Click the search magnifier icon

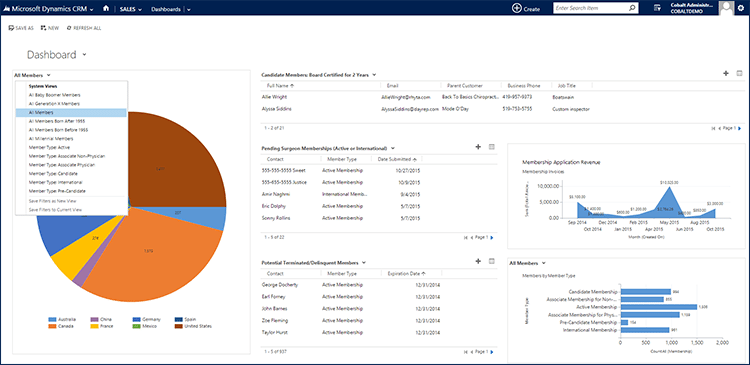[x=632, y=8]
